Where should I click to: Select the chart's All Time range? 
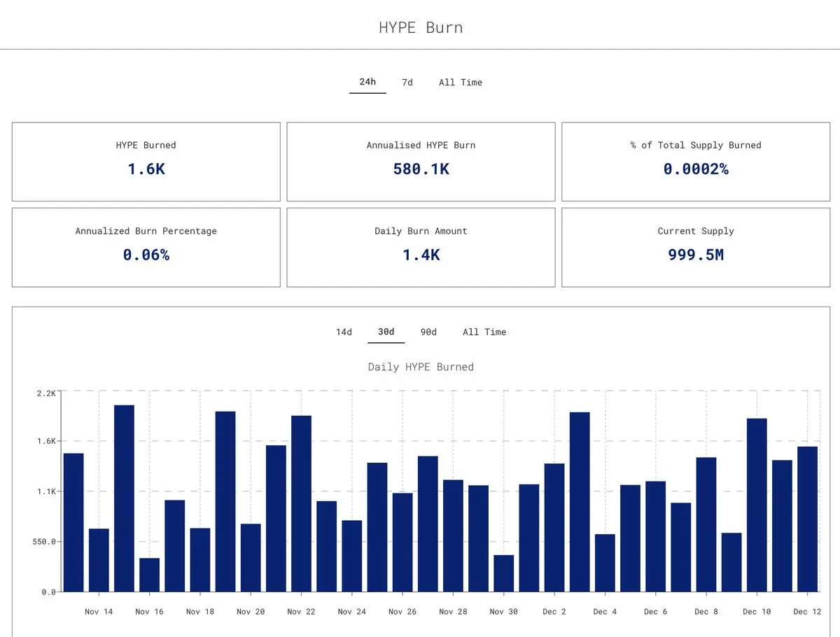coord(484,332)
